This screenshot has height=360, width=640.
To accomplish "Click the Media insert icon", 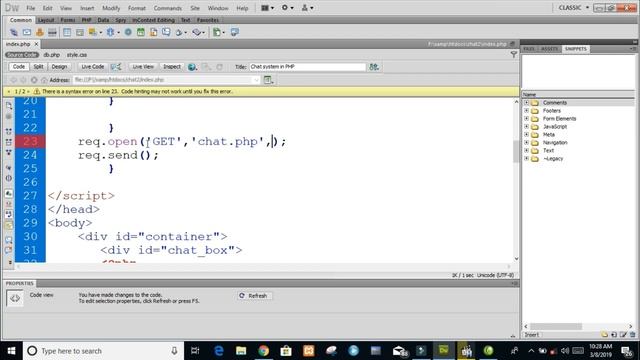I will pos(110,32).
